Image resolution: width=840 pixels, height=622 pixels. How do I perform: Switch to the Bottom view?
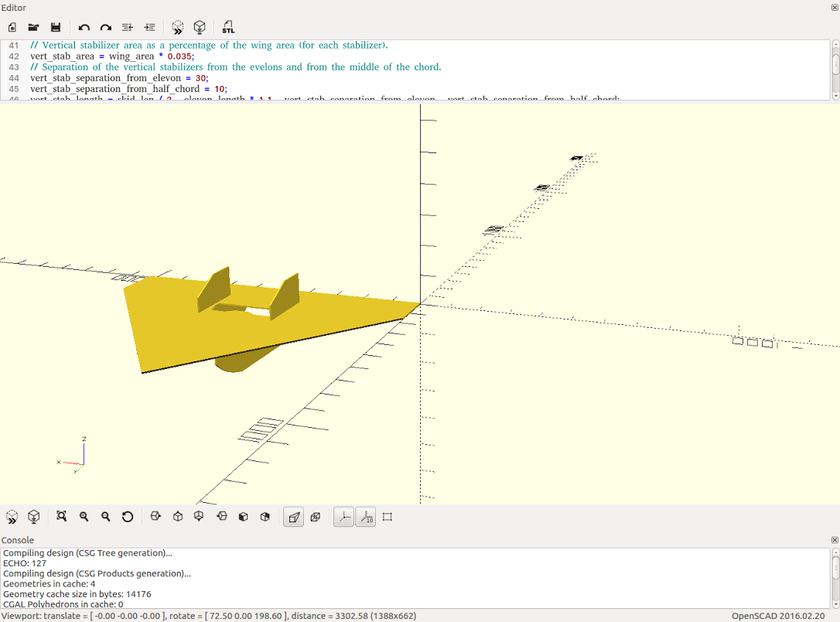[x=199, y=517]
